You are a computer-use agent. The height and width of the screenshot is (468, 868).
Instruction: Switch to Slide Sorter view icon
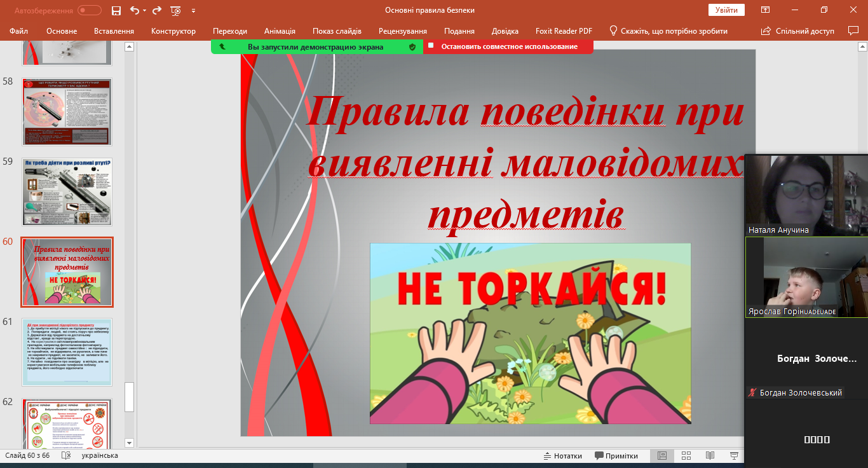coord(686,456)
